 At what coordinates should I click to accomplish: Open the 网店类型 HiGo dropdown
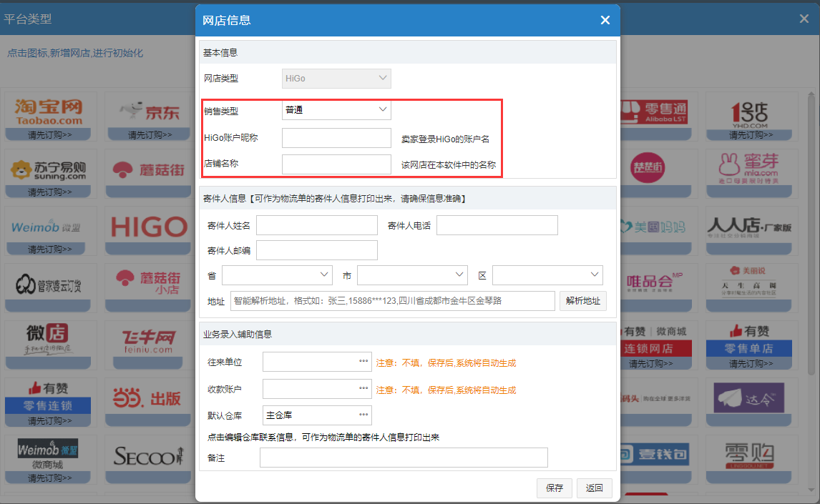coord(336,79)
